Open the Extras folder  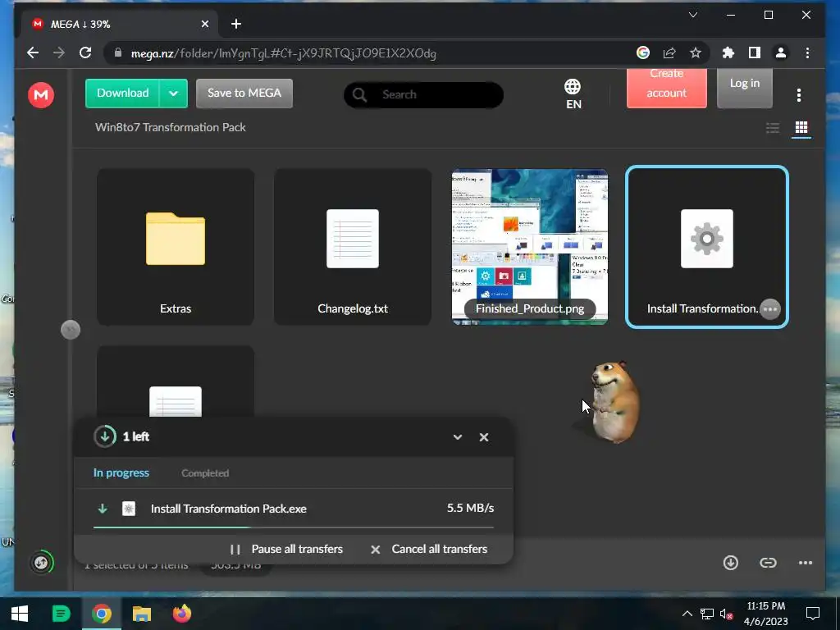176,246
